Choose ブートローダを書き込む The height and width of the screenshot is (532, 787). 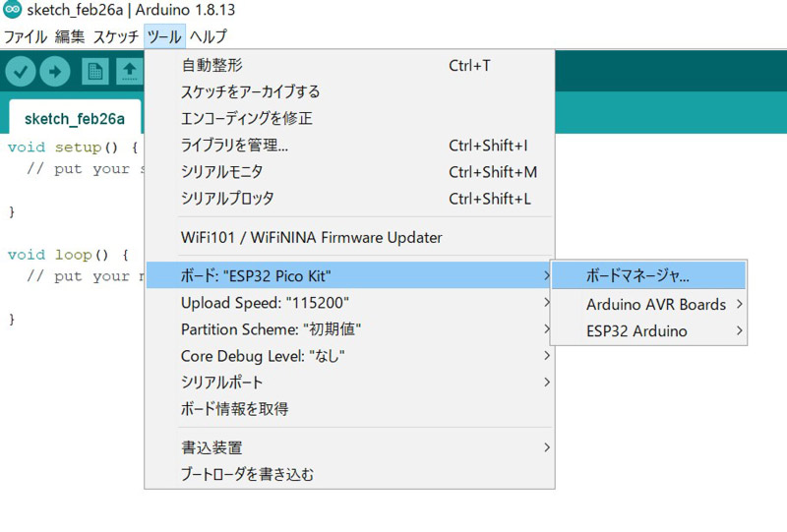tap(350, 474)
